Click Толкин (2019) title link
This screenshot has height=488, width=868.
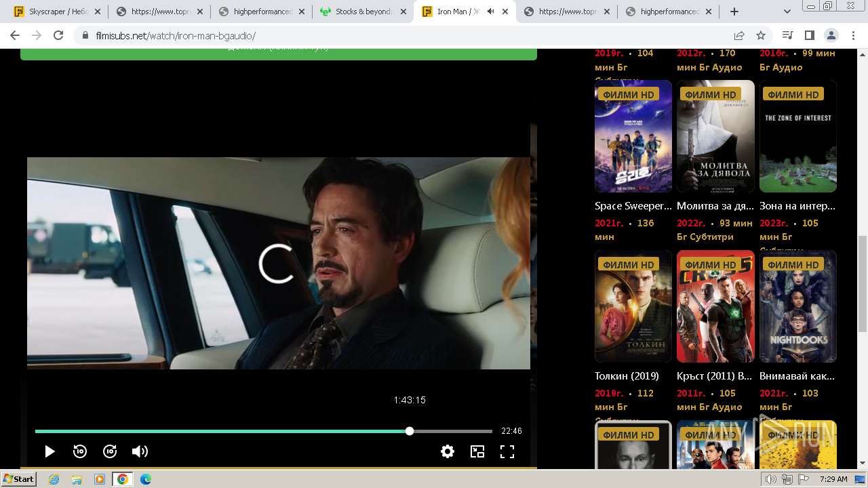pos(627,376)
